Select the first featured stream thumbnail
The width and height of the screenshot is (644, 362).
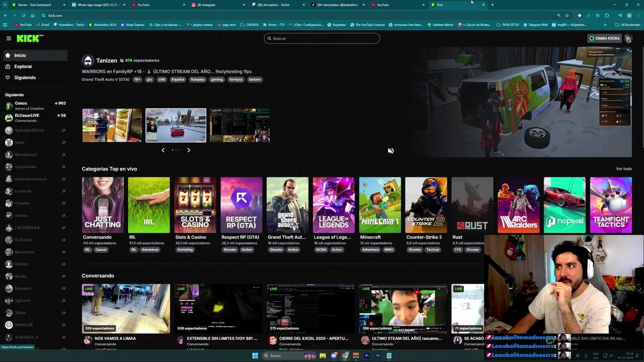click(112, 125)
